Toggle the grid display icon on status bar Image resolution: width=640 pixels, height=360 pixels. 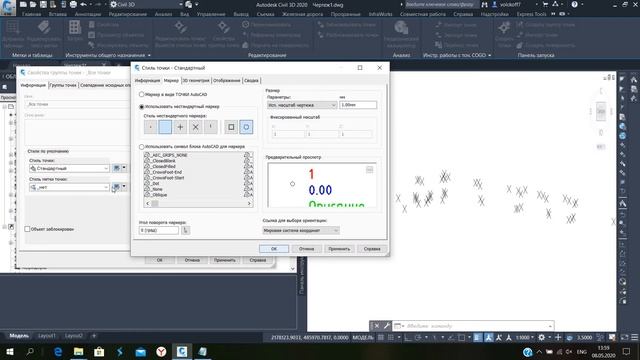[381, 338]
